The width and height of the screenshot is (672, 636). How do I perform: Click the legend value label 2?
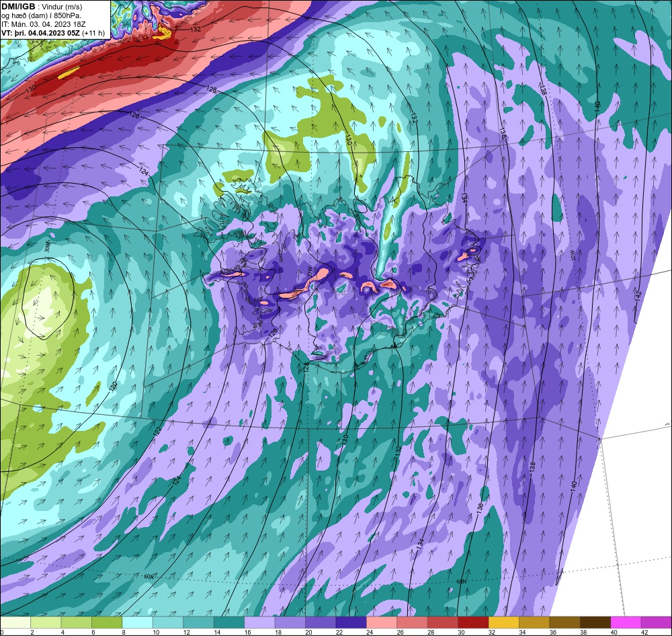[31, 632]
